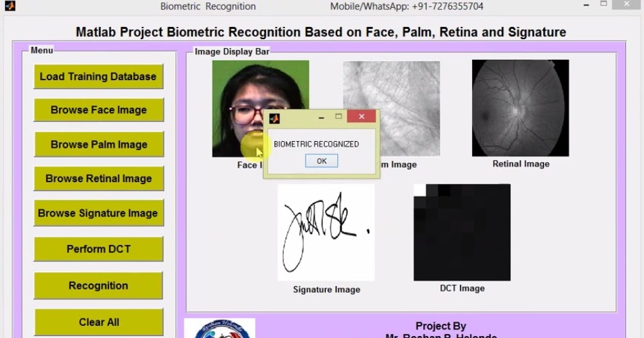Maximize the Biometric Recognition main window
This screenshot has width=644, height=338.
(x=604, y=4)
